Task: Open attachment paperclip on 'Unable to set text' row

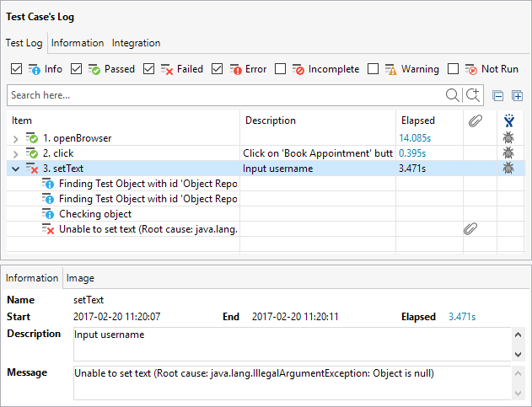Action: pyautogui.click(x=469, y=229)
